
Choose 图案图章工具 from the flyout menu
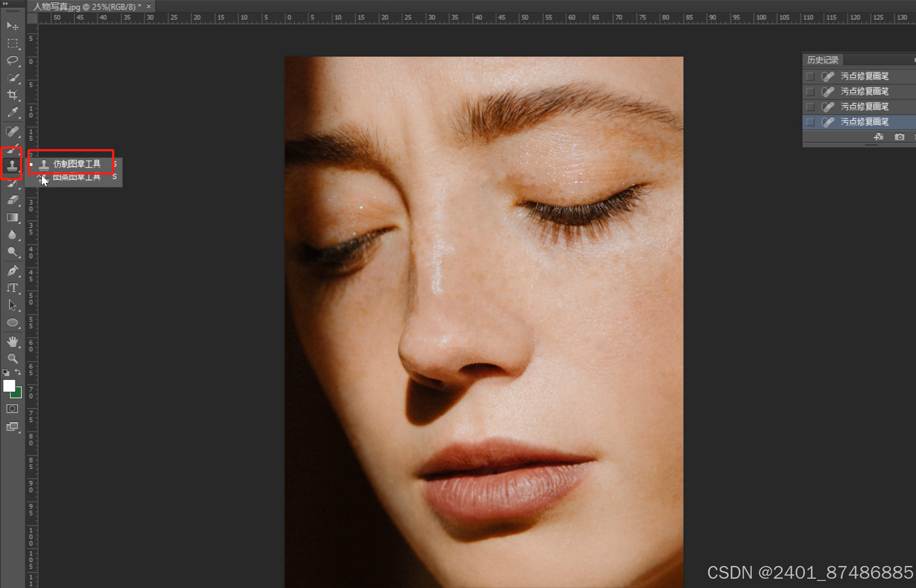(77, 178)
